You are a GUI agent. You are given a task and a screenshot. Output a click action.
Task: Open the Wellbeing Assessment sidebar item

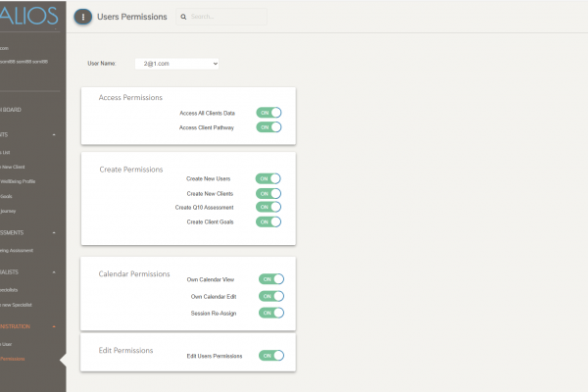click(x=17, y=251)
